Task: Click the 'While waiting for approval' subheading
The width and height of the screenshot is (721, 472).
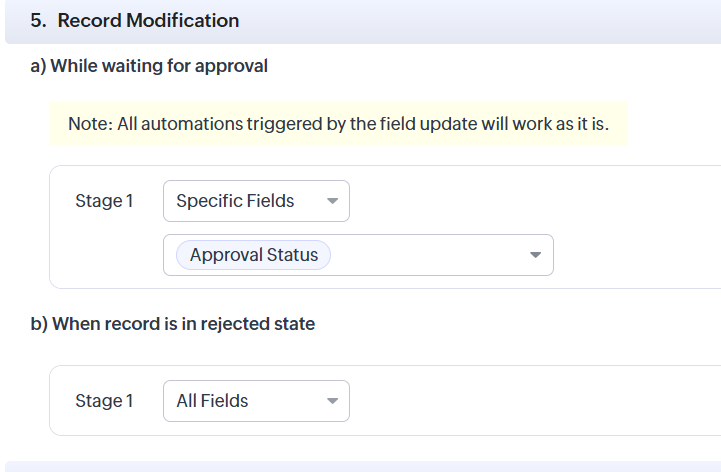Action: click(x=150, y=66)
